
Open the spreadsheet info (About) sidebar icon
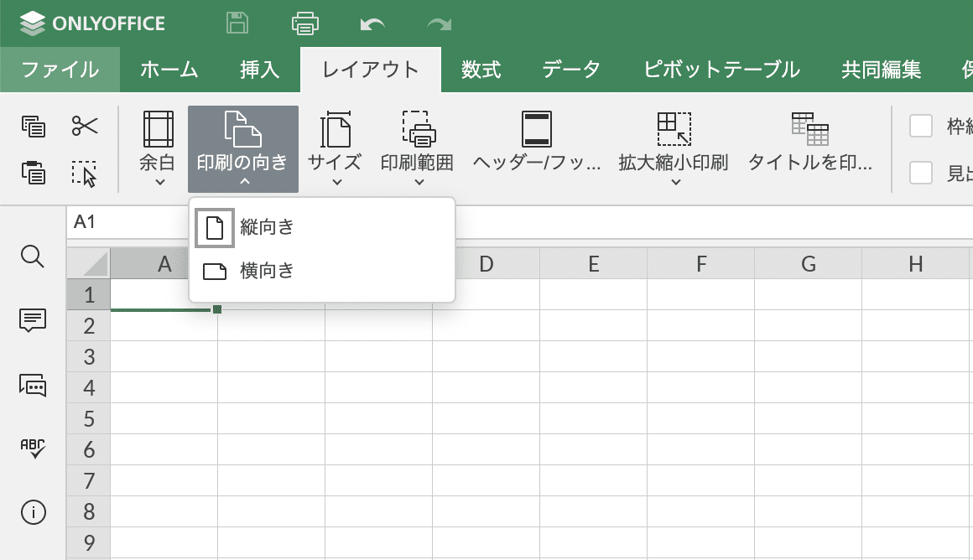(x=32, y=512)
